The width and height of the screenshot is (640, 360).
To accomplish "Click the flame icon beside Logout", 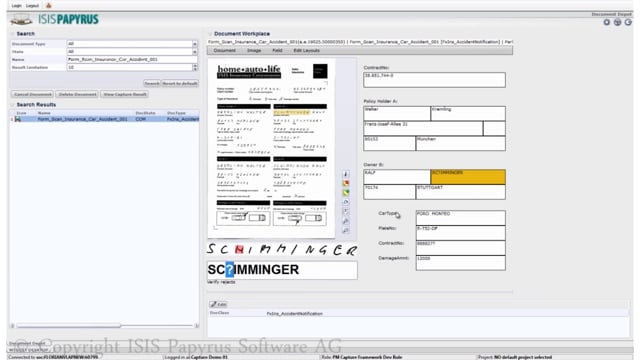I will point(49,5).
